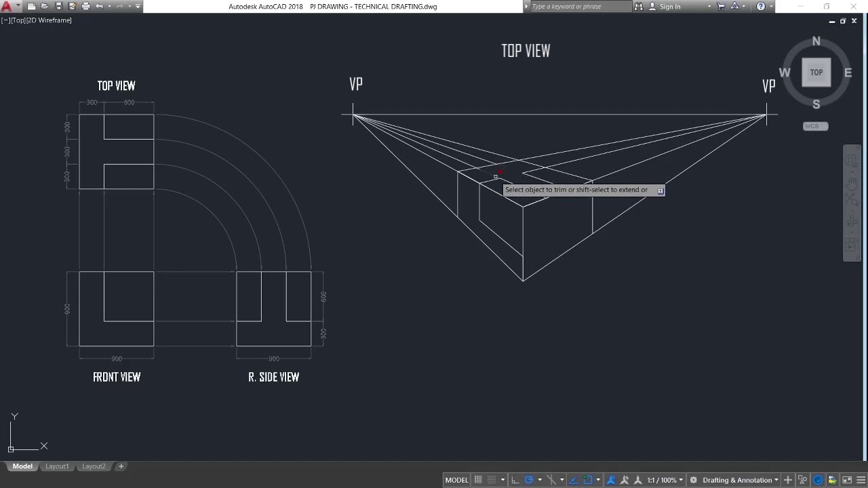868x488 pixels.
Task: Open the object snap settings dropdown
Action: [598, 480]
